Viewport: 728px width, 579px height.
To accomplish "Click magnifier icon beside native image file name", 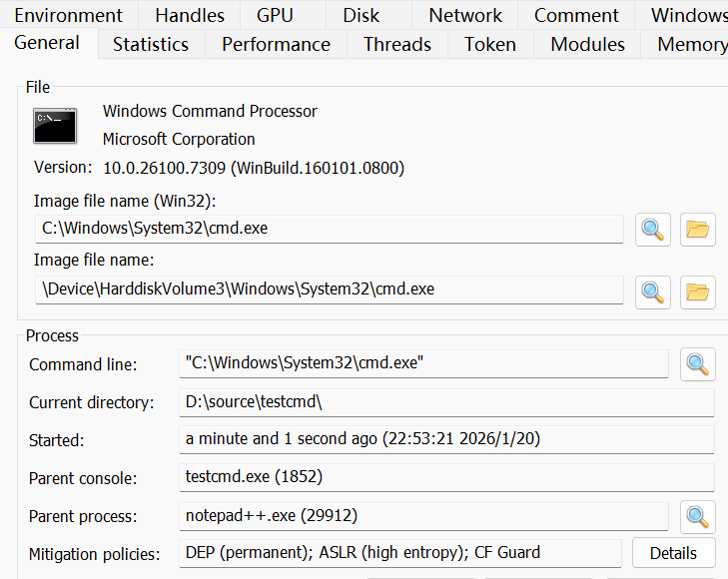I will coord(653,291).
